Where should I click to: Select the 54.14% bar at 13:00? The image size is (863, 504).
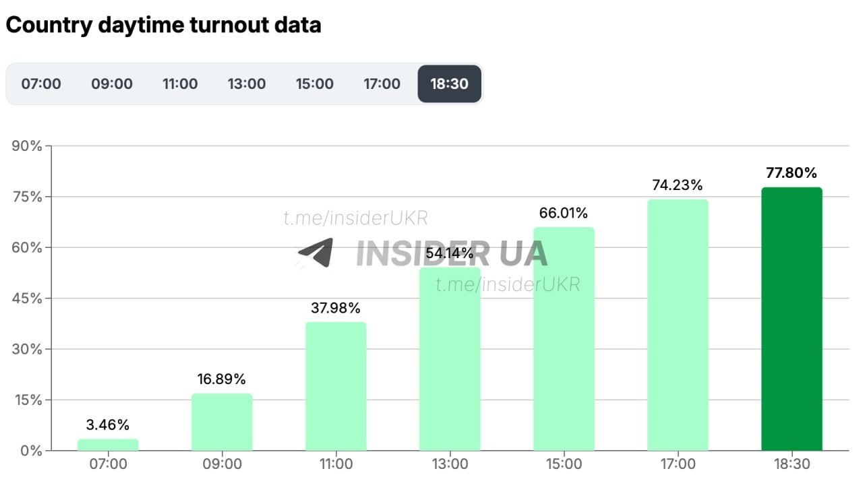450,364
